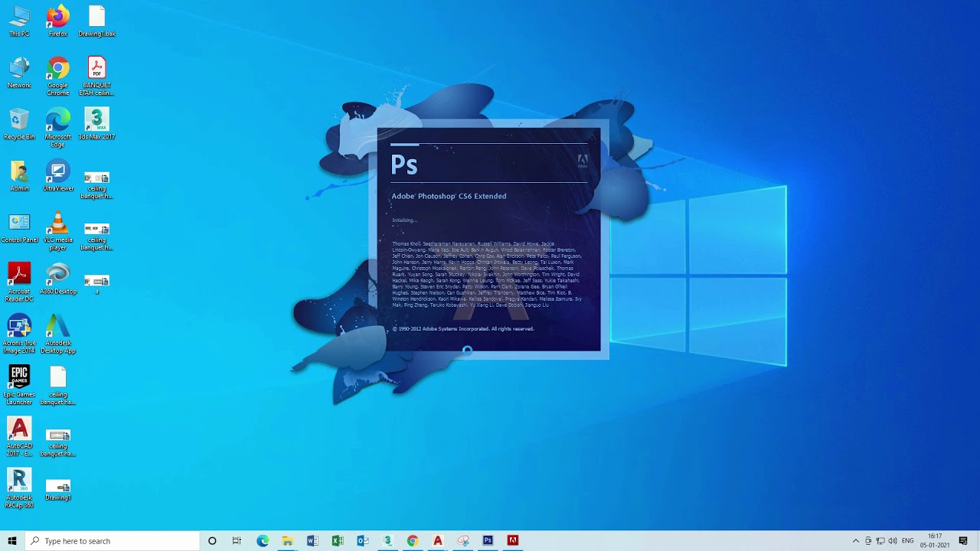Image resolution: width=980 pixels, height=551 pixels.
Task: Open Snipping Tool from the taskbar
Action: (x=463, y=541)
